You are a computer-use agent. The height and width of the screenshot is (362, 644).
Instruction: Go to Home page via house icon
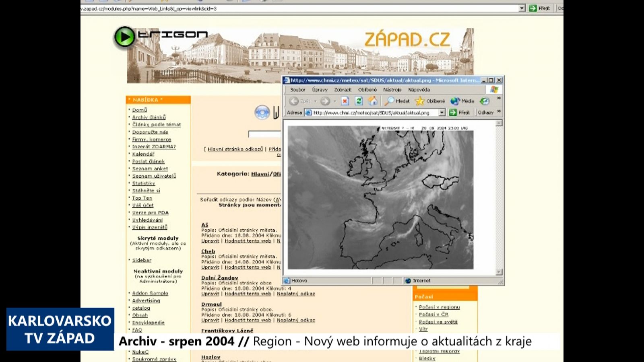pyautogui.click(x=373, y=101)
